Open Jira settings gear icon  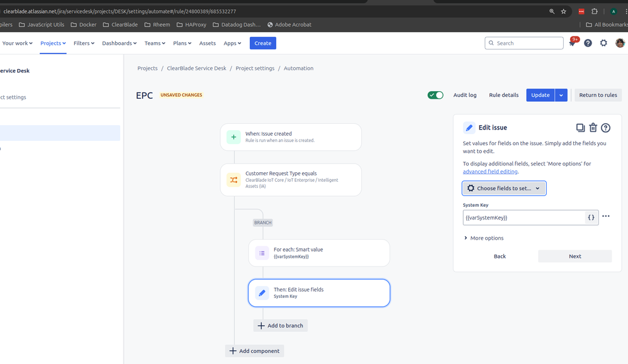click(603, 43)
